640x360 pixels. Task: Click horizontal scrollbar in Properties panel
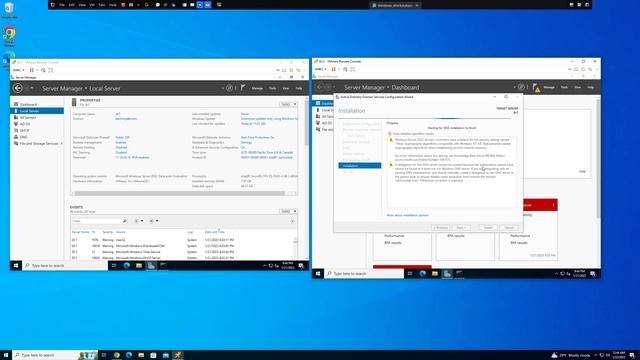pyautogui.click(x=180, y=193)
